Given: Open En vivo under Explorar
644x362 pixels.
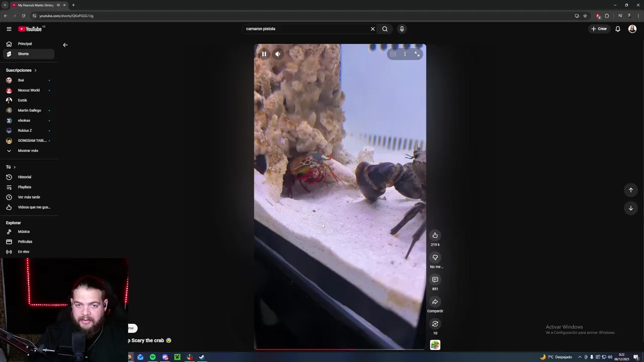Looking at the screenshot, I should (x=28, y=251).
